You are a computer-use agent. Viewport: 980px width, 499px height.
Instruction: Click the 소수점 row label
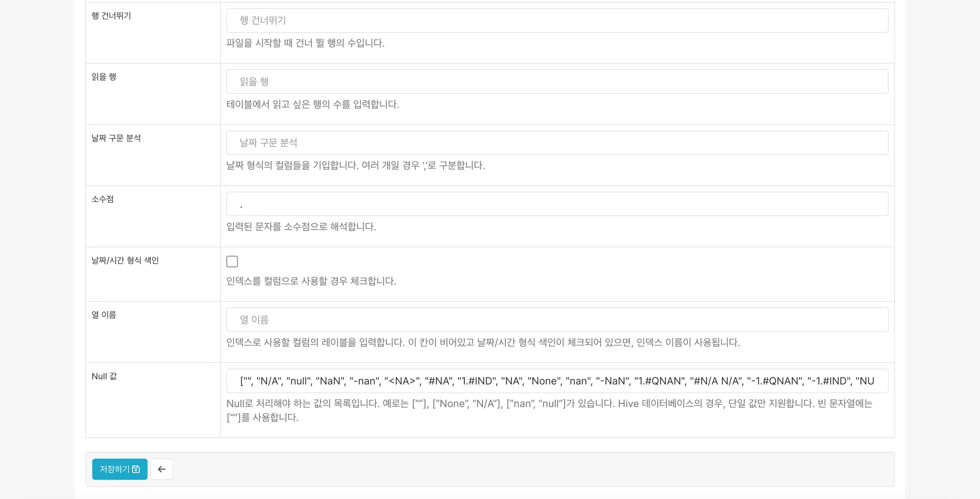coord(103,199)
